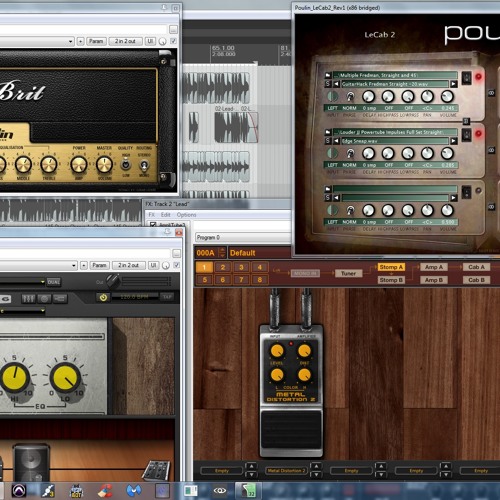Click DUAL button in Amplitube
The image size is (500, 500).
(54, 282)
